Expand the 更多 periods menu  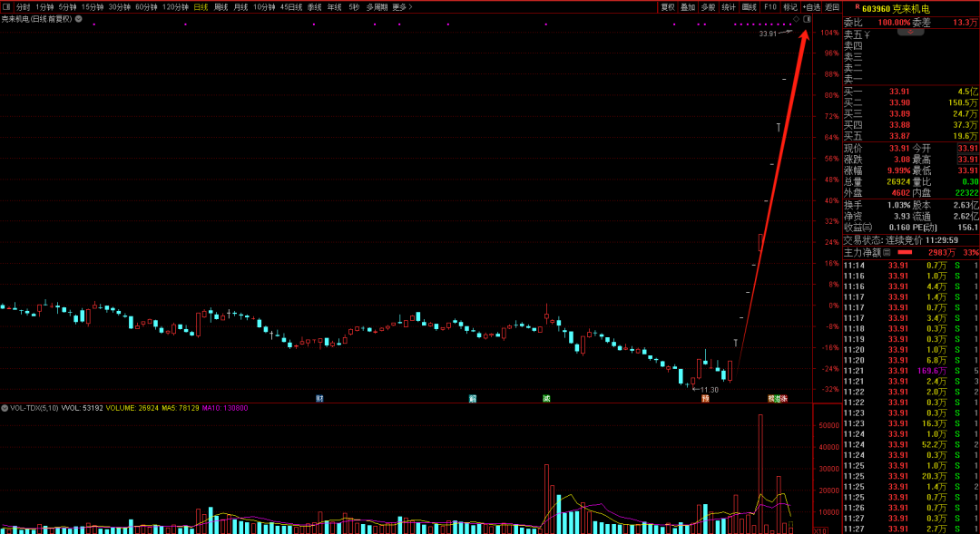[402, 7]
